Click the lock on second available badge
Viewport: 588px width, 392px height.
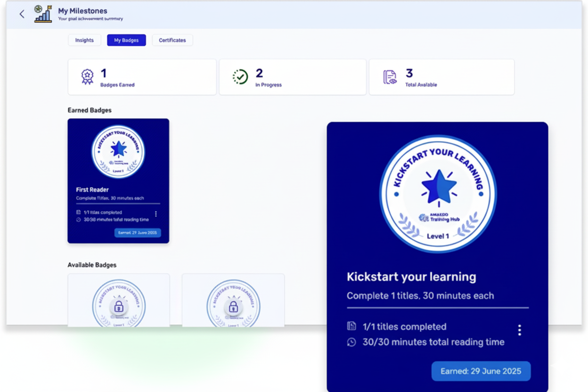233,308
